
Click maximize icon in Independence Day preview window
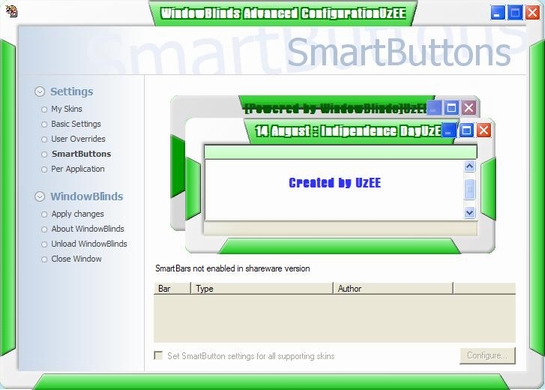tap(466, 130)
